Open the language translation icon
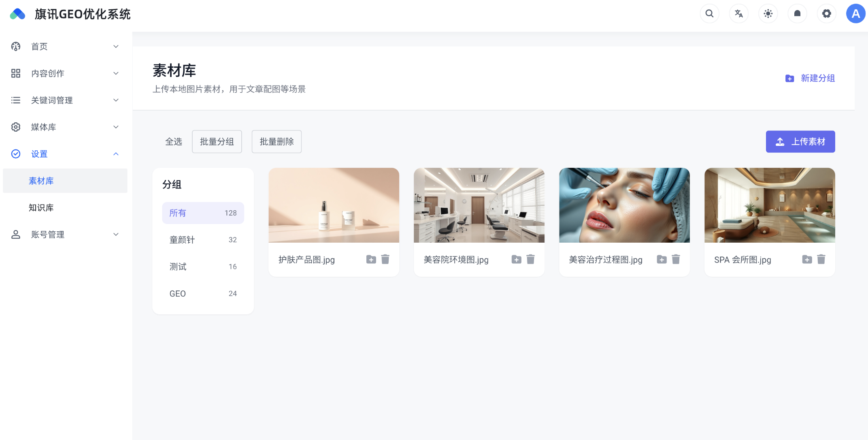Image resolution: width=868 pixels, height=440 pixels. point(738,14)
